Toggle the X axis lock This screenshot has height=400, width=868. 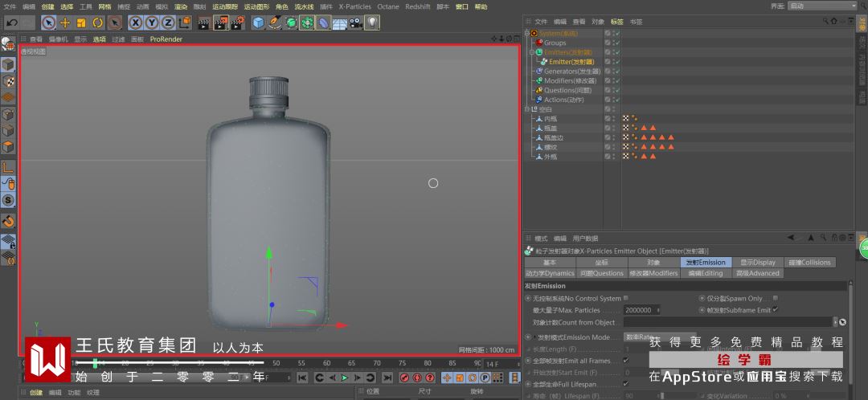[x=136, y=22]
